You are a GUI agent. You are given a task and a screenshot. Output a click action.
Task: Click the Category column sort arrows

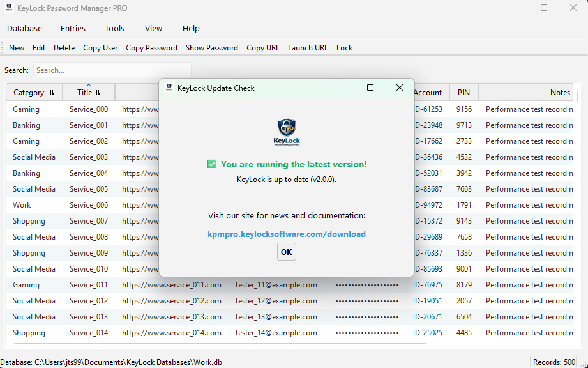pos(52,92)
